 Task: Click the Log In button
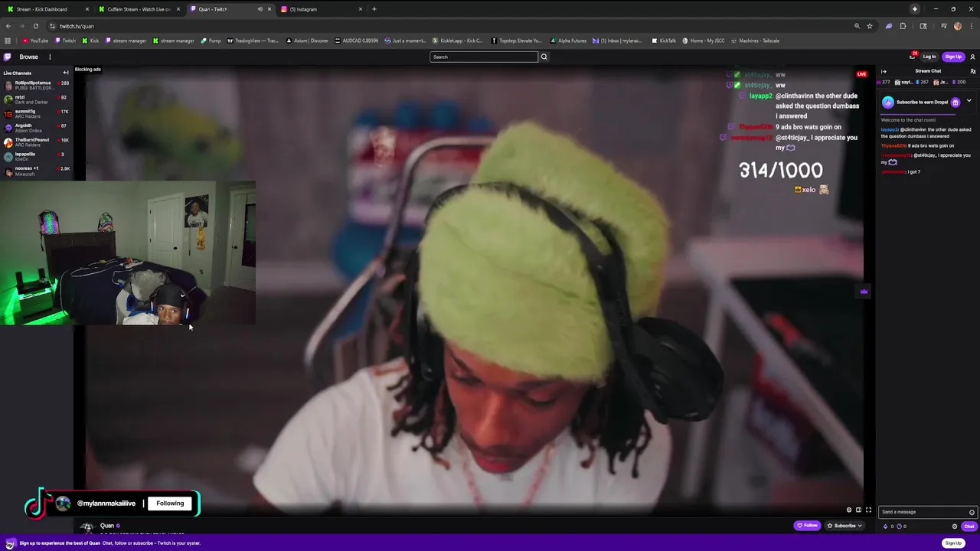click(929, 57)
